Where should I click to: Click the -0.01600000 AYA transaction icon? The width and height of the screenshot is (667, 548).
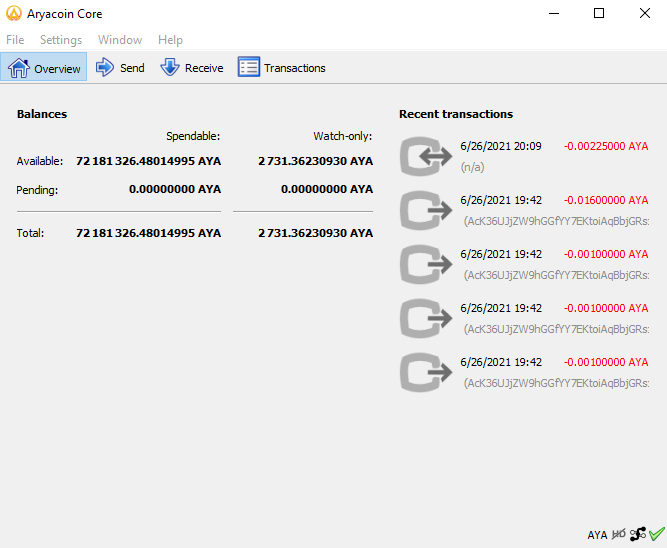point(426,210)
